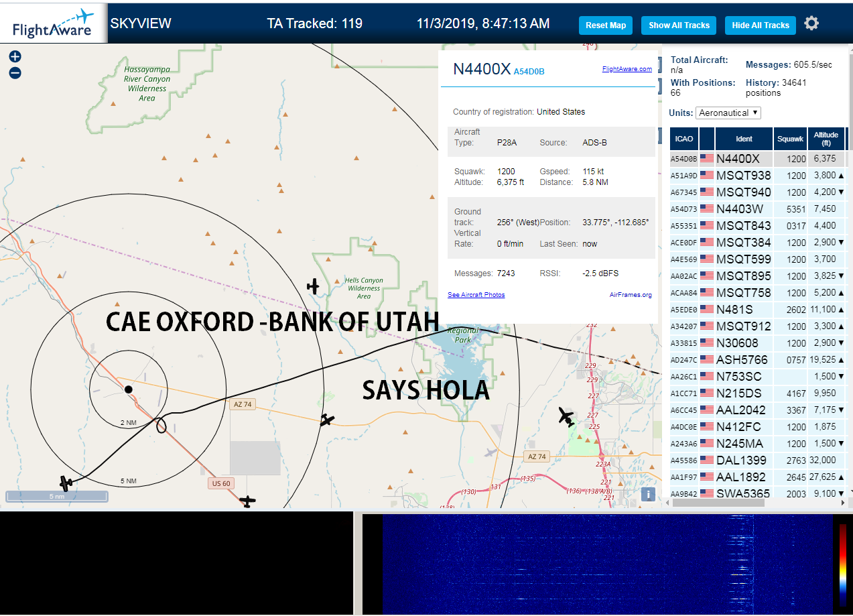Click the date and time 11/3/2019 display

point(483,23)
